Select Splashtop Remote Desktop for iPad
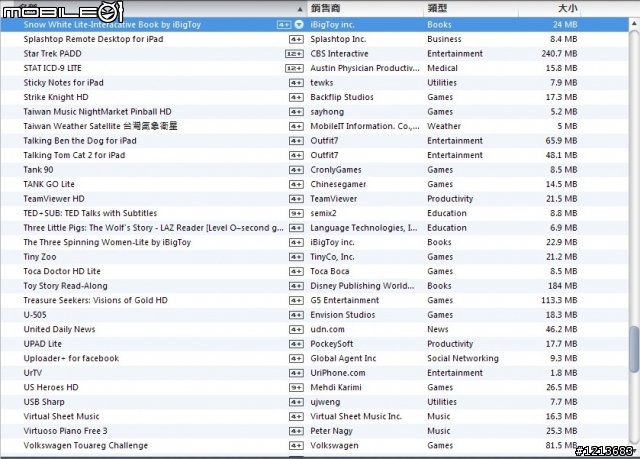 pos(93,39)
